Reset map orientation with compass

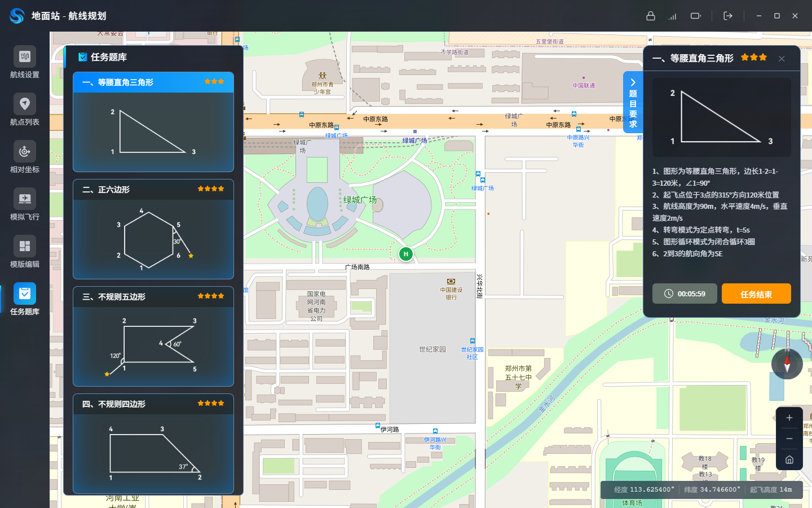(x=787, y=364)
